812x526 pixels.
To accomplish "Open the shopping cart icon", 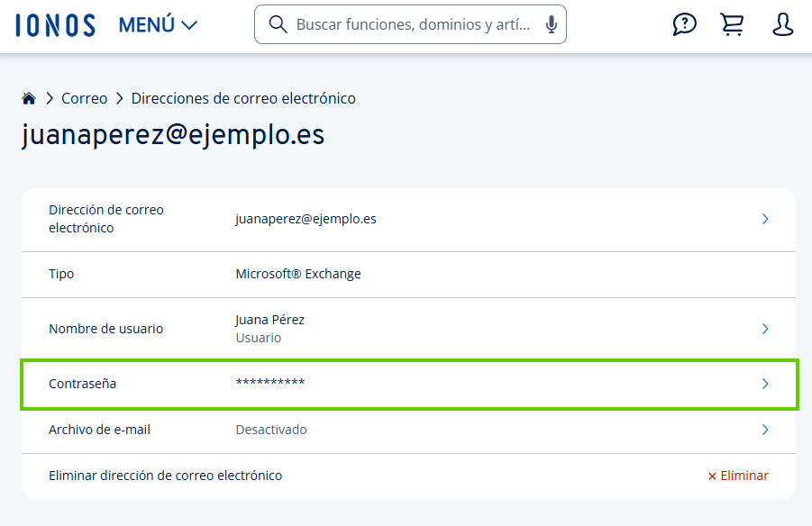I will tap(732, 25).
